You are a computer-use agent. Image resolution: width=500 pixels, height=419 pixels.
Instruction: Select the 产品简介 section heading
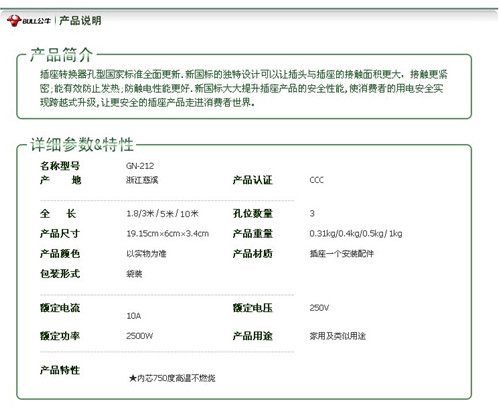tap(61, 55)
